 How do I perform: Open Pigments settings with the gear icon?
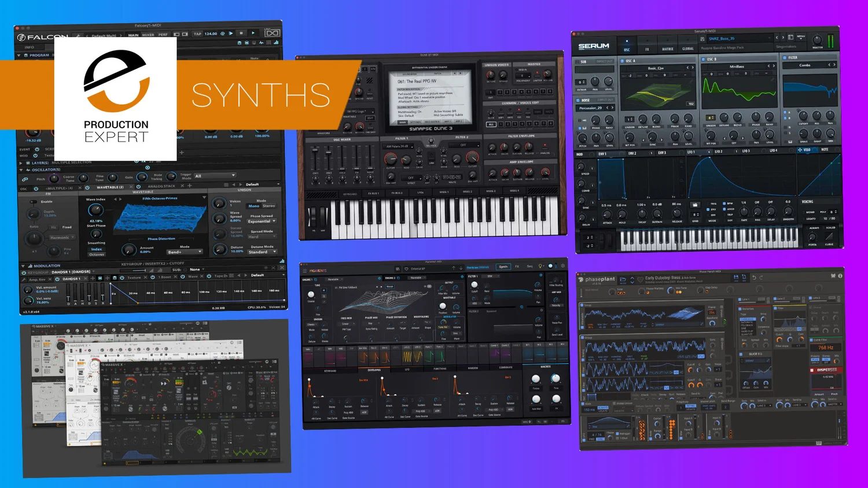[x=561, y=267]
